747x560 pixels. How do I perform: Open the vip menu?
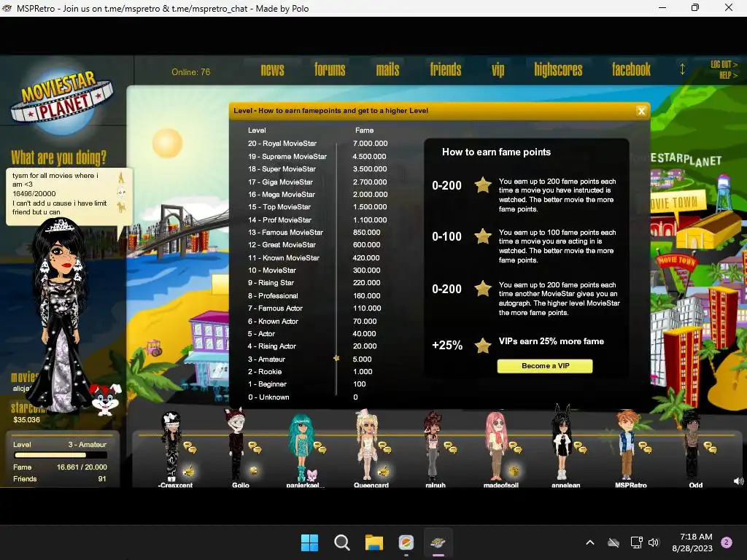(498, 70)
